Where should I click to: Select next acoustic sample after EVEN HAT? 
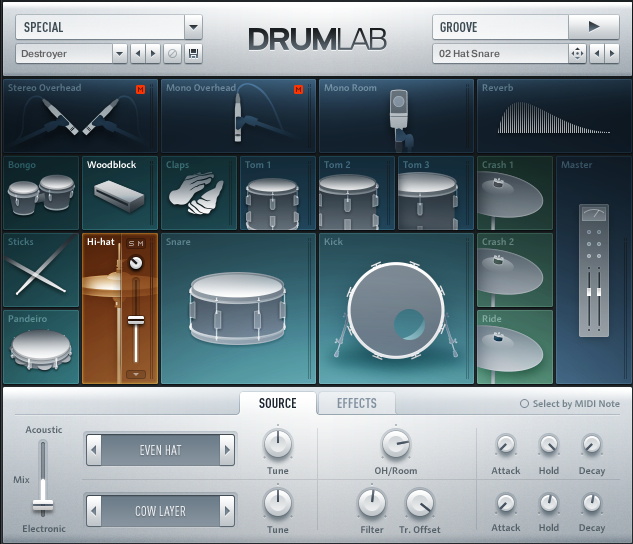pyautogui.click(x=227, y=450)
